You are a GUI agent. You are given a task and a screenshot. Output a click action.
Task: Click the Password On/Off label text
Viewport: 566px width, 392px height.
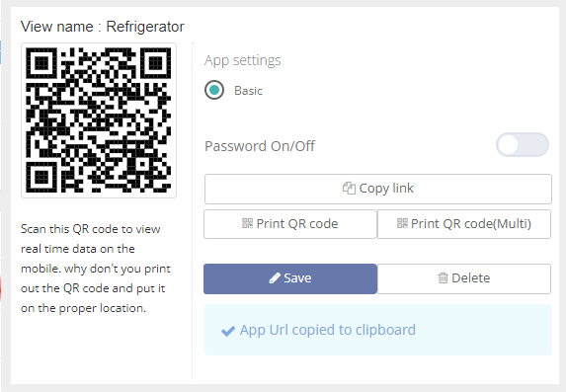pos(260,146)
